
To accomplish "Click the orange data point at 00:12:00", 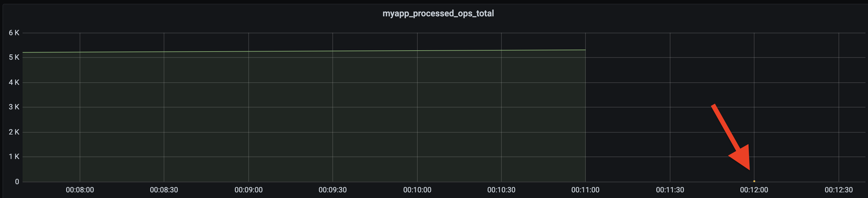I will click(754, 181).
